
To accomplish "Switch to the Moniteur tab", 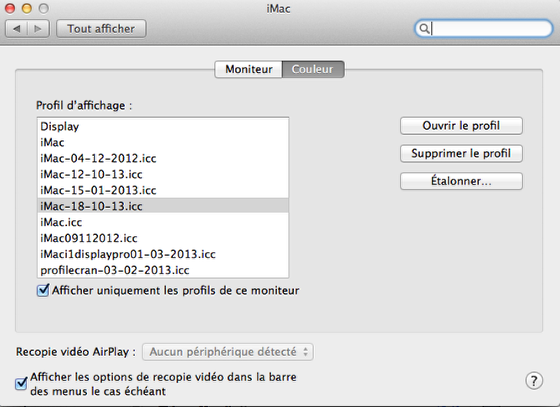I will click(x=249, y=69).
